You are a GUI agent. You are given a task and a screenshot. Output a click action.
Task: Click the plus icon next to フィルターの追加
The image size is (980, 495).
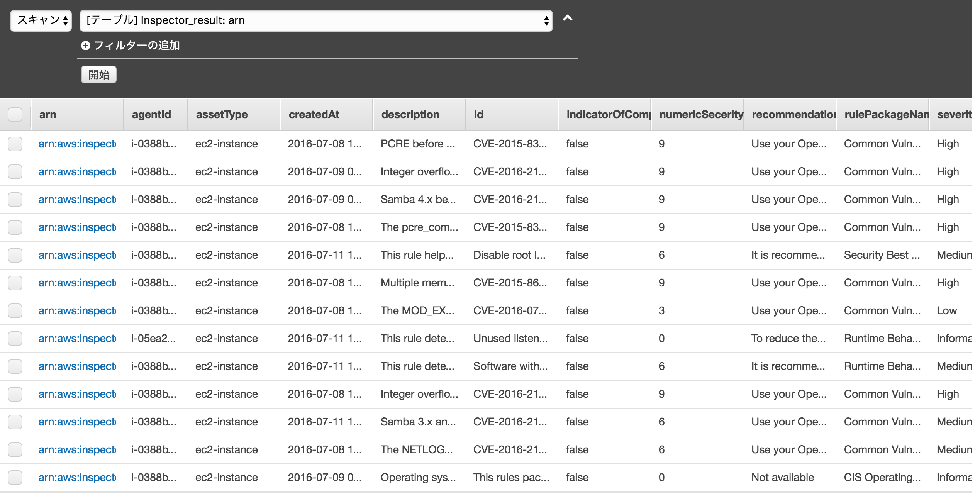tap(86, 45)
